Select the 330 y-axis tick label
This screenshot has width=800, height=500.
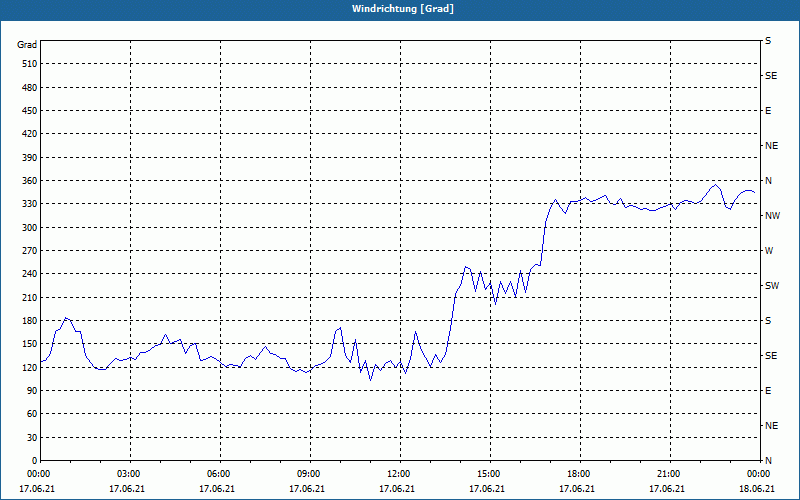[30, 204]
